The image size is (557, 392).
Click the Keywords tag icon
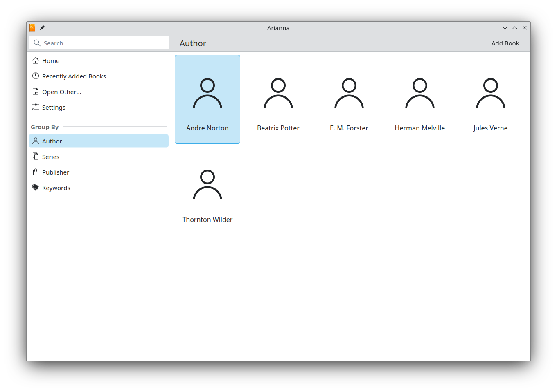coord(36,188)
